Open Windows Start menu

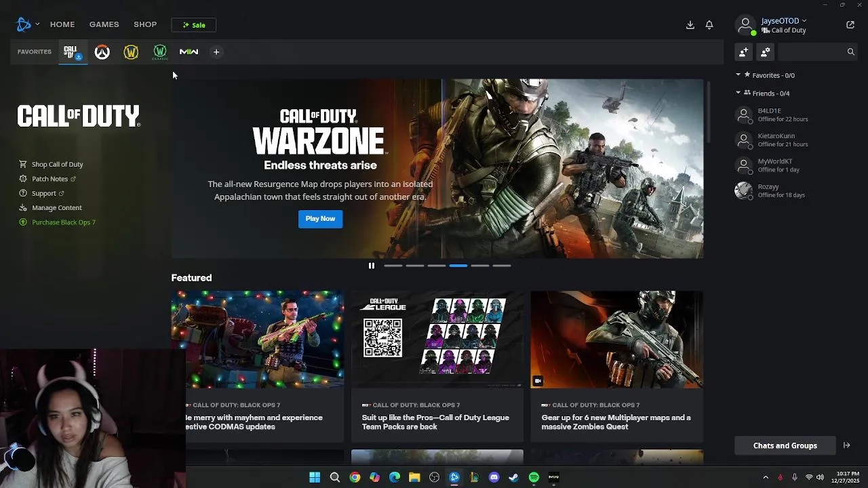tap(315, 477)
